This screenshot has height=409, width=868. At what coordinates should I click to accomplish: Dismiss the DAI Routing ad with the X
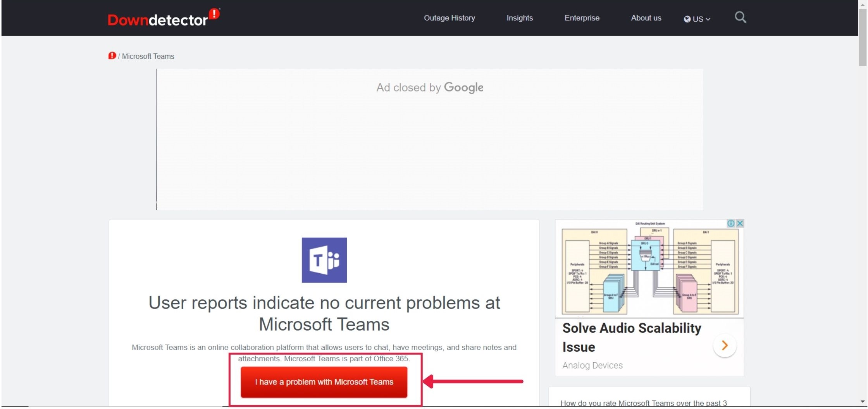740,223
